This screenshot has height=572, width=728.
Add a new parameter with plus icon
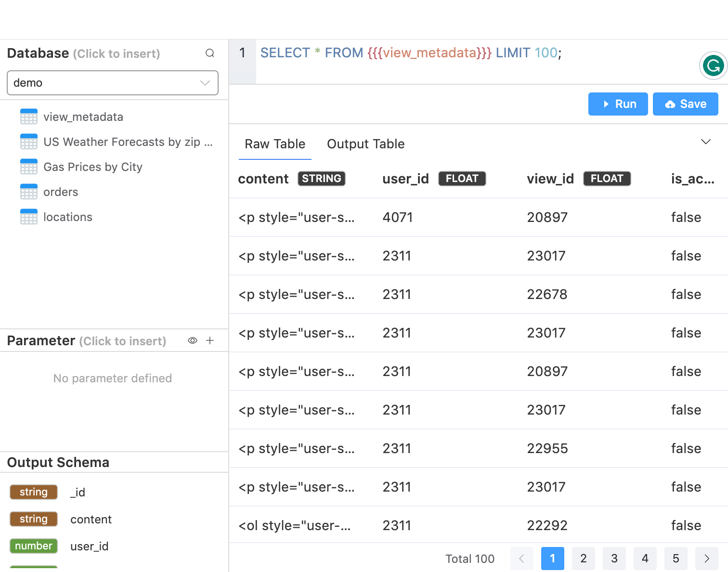click(x=210, y=340)
